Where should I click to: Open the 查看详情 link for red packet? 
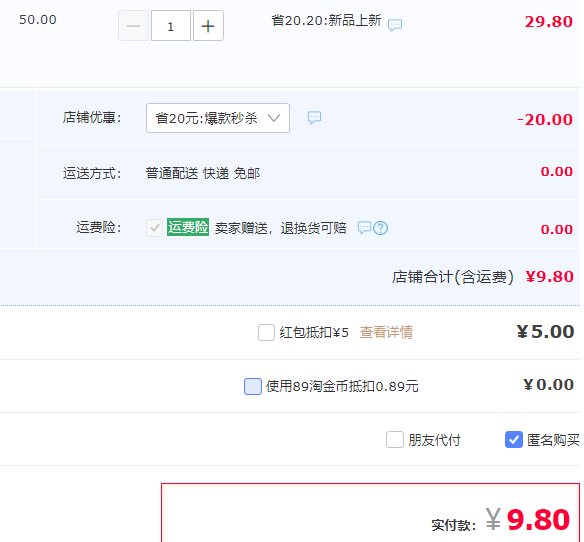(x=386, y=332)
